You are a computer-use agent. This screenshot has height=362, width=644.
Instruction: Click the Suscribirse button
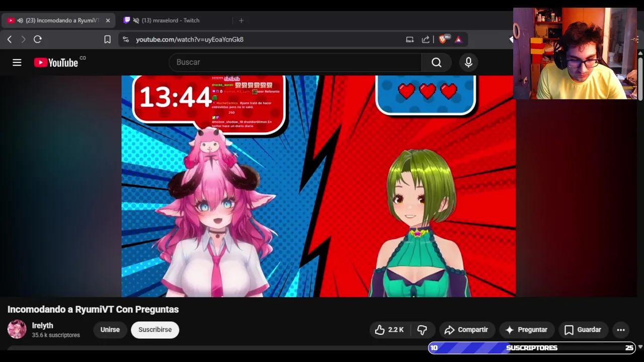tap(155, 330)
